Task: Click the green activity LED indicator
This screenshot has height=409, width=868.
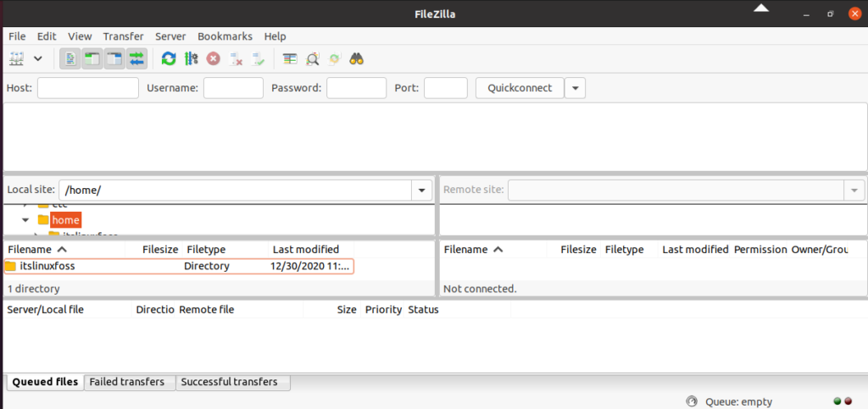Action: point(837,401)
